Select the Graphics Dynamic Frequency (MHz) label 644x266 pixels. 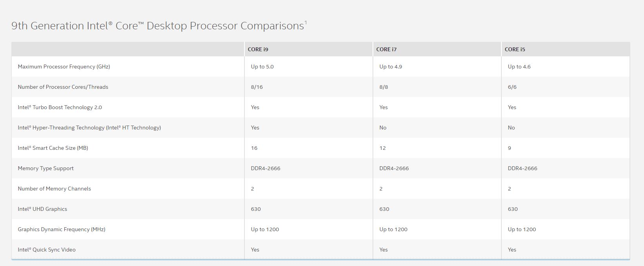[62, 229]
